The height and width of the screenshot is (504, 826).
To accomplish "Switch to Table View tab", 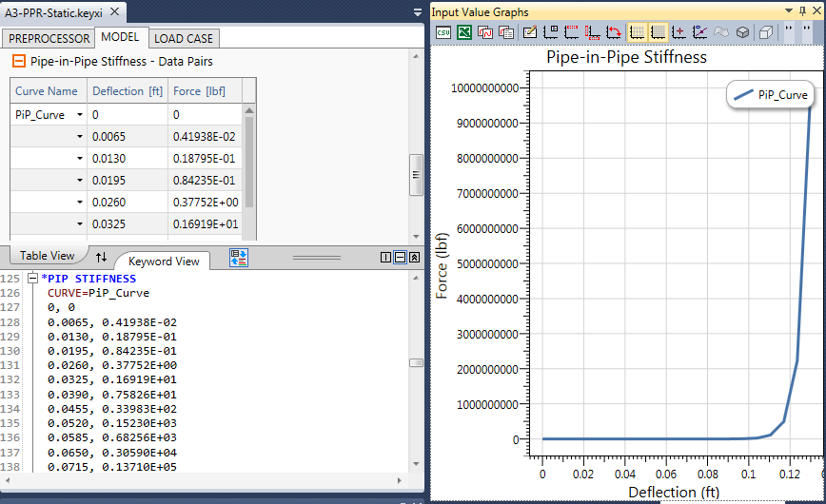I will coord(47,256).
